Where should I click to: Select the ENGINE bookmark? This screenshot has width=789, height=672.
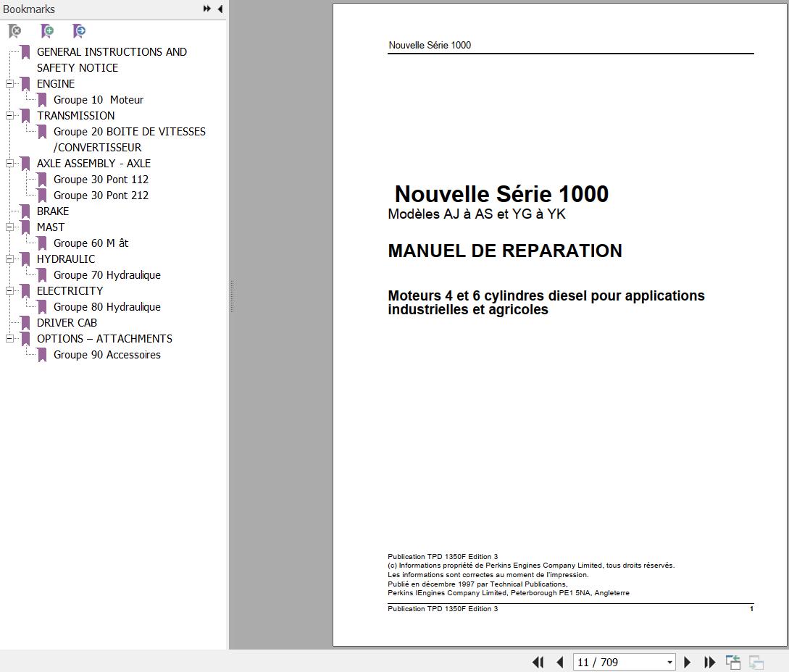55,84
